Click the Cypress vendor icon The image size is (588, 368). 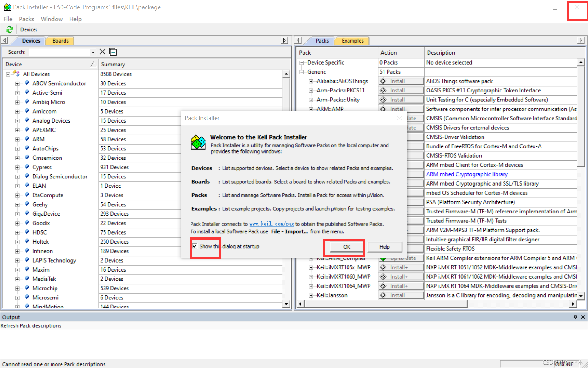coord(27,167)
